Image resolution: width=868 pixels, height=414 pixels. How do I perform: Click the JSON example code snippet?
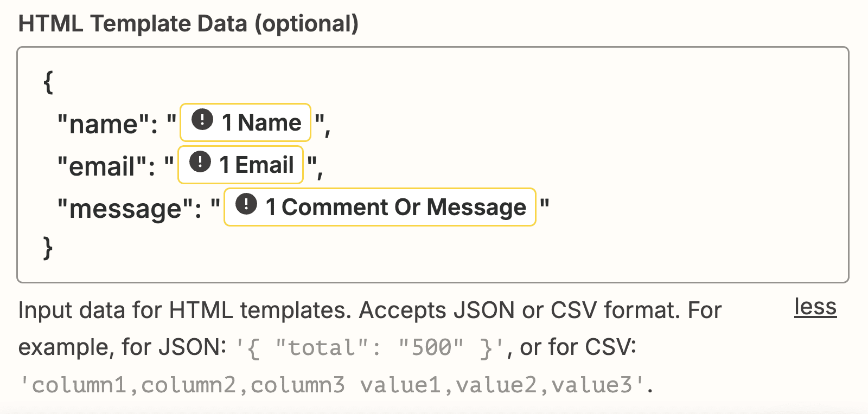(371, 347)
